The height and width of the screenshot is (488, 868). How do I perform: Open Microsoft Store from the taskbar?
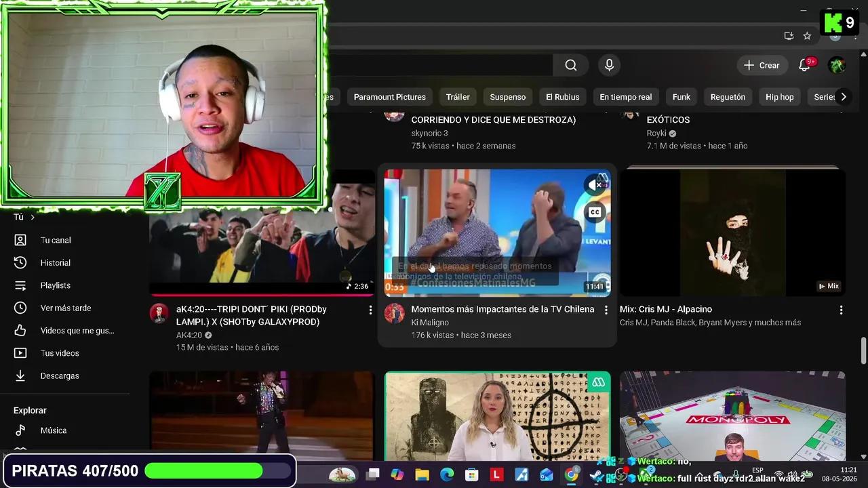click(x=471, y=474)
